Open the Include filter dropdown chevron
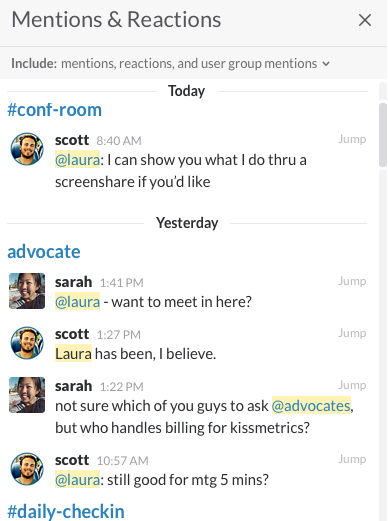 (326, 64)
